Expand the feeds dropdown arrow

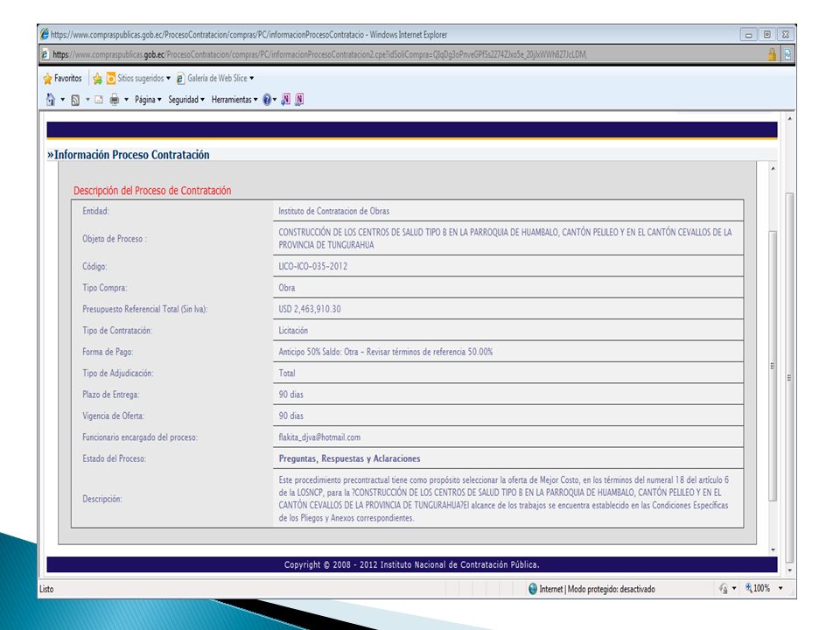click(x=87, y=99)
